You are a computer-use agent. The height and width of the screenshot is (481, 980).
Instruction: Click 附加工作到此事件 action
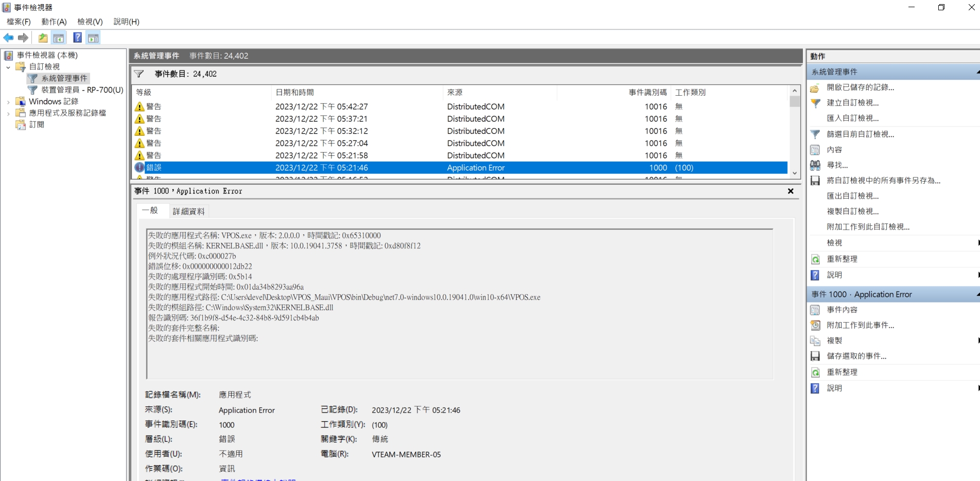860,325
